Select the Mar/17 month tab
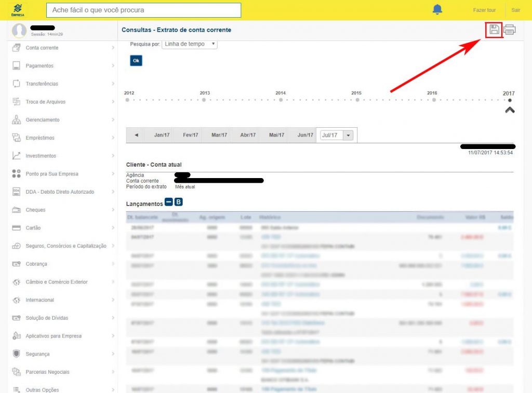This screenshot has width=532, height=393. coord(219,135)
